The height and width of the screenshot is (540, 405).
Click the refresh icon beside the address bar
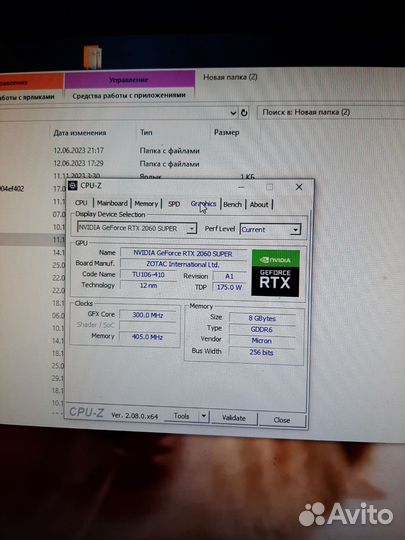[x=244, y=113]
